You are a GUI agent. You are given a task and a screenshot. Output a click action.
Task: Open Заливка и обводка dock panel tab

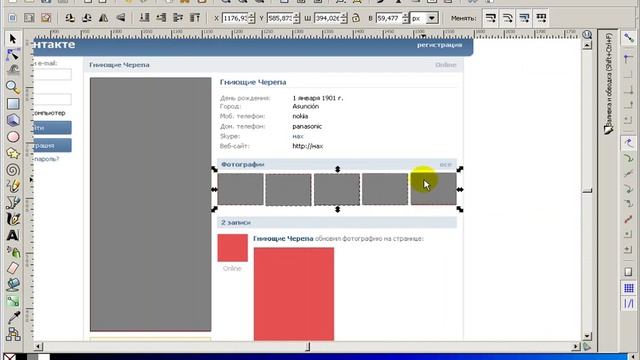pyautogui.click(x=609, y=83)
